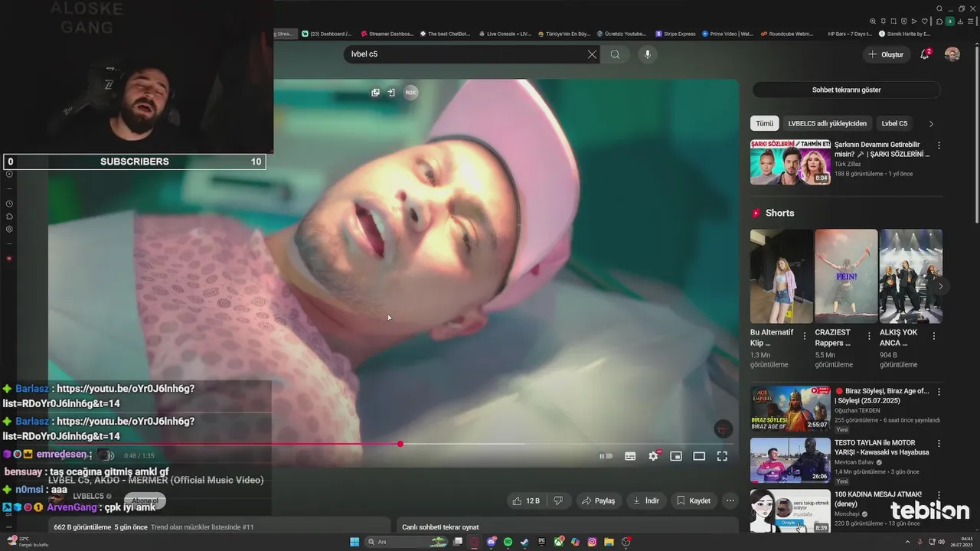Image resolution: width=980 pixels, height=551 pixels.
Task: Open options for 'Şarkının Devamını Getirebilir misin' video
Action: [x=939, y=145]
